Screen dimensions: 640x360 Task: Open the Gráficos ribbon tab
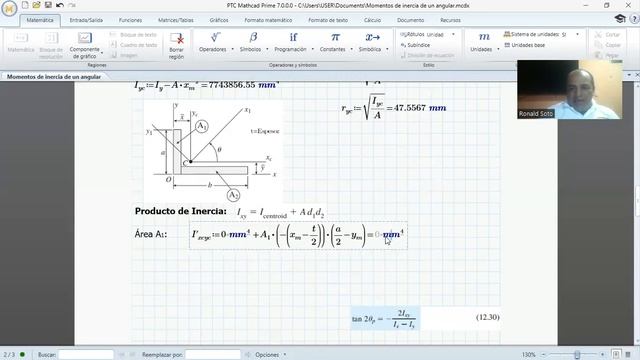click(x=219, y=20)
